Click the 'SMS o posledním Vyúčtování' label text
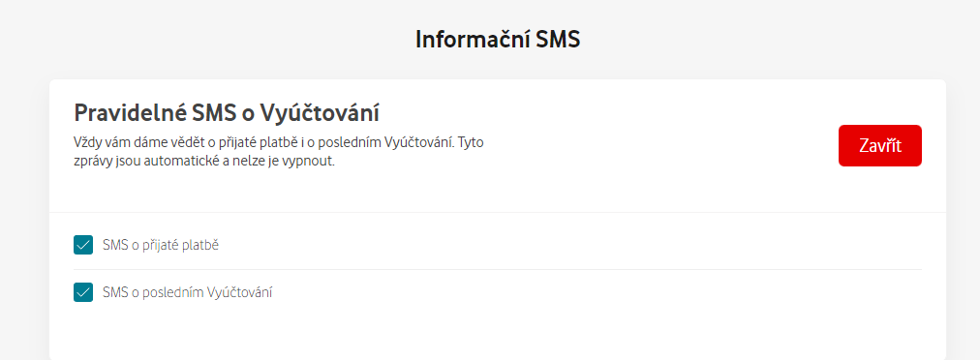 (188, 292)
